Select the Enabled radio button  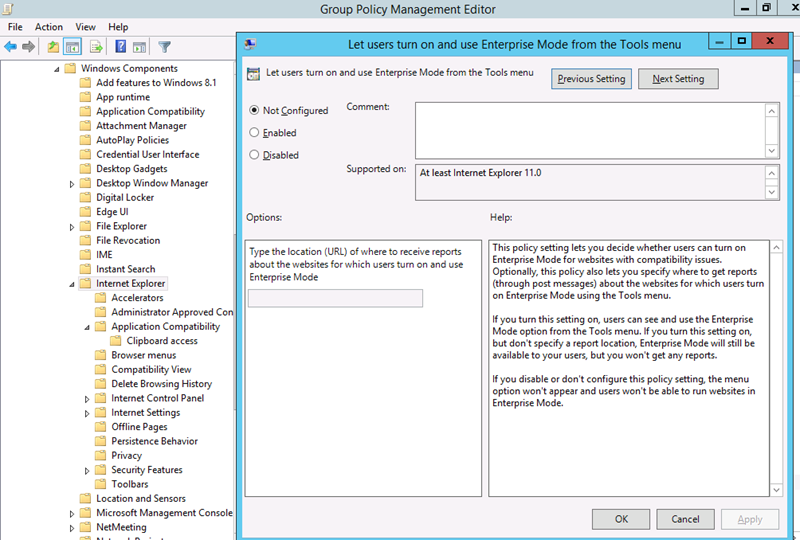254,132
